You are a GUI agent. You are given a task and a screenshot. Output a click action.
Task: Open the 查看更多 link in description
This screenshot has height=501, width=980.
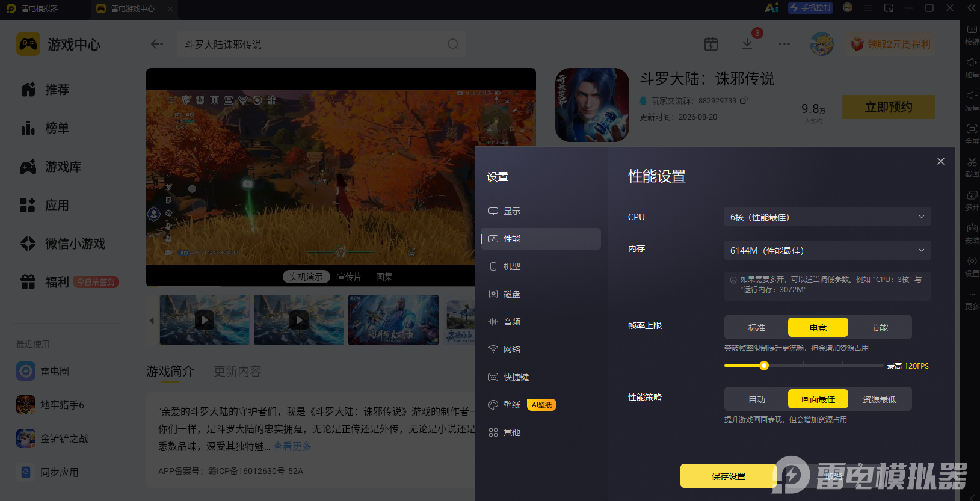point(292,446)
